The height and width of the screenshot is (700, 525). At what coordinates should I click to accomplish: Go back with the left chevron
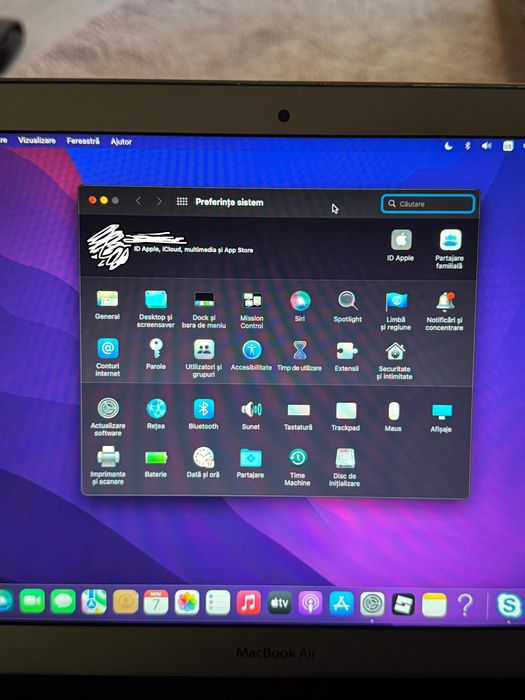pos(138,201)
